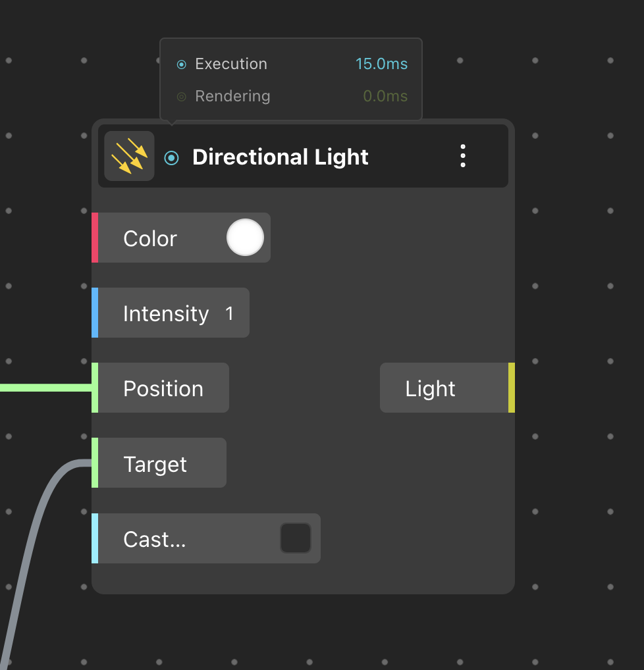Enable the Cast shadow checkbox

click(296, 538)
